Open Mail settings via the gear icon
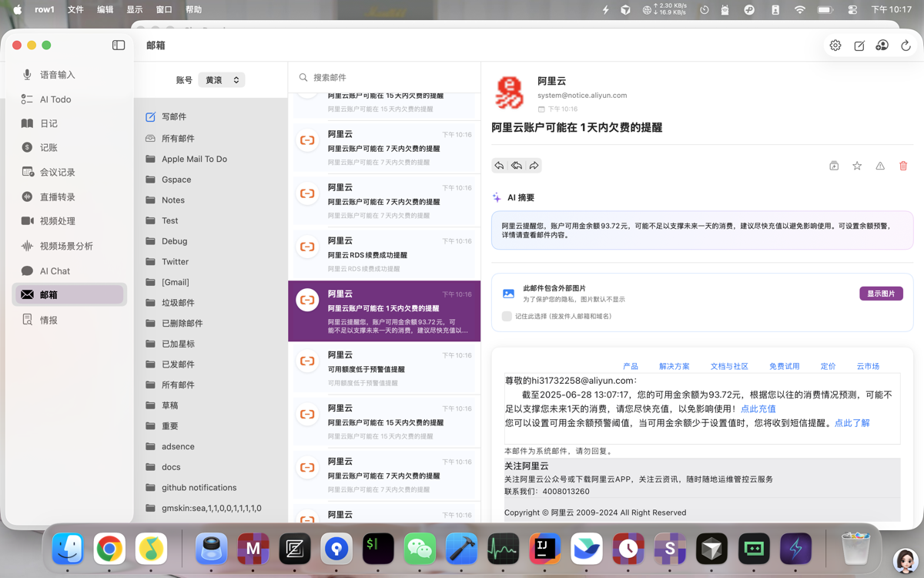 [x=835, y=45]
